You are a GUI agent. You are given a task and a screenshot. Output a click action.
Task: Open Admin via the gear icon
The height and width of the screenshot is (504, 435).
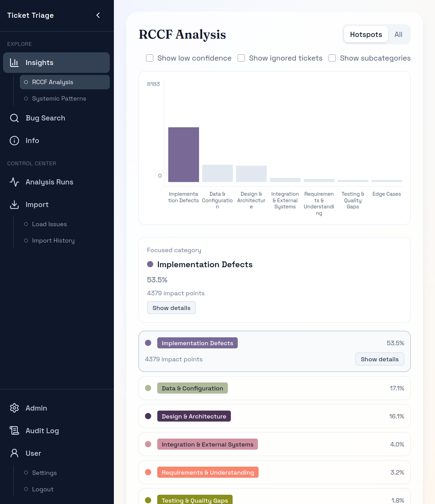click(x=14, y=408)
